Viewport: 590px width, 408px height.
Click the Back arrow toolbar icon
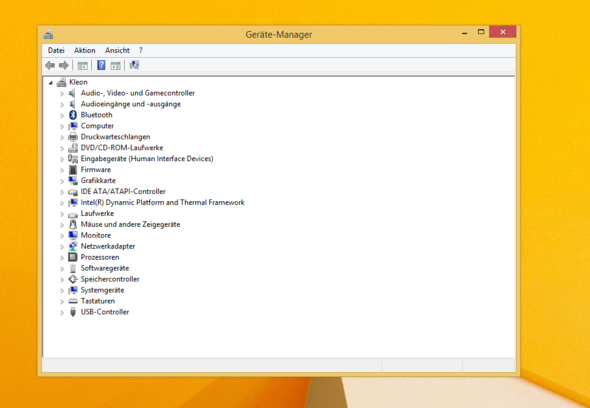click(50, 65)
